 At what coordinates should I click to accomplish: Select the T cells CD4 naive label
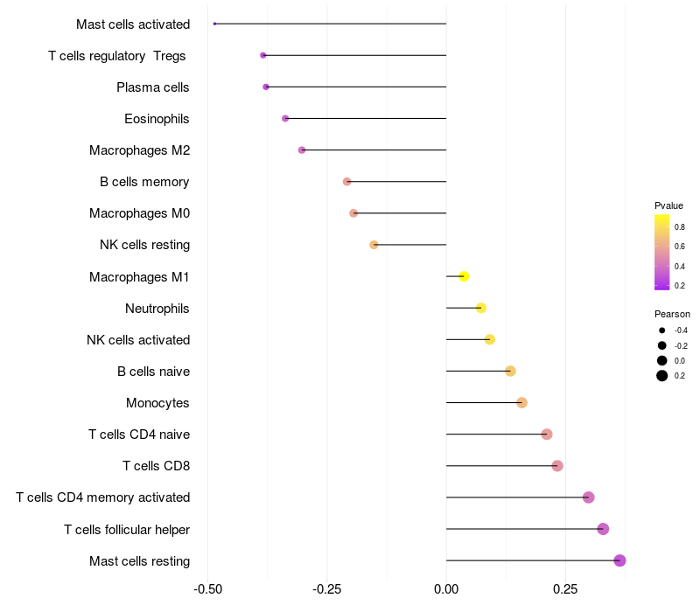click(139, 435)
